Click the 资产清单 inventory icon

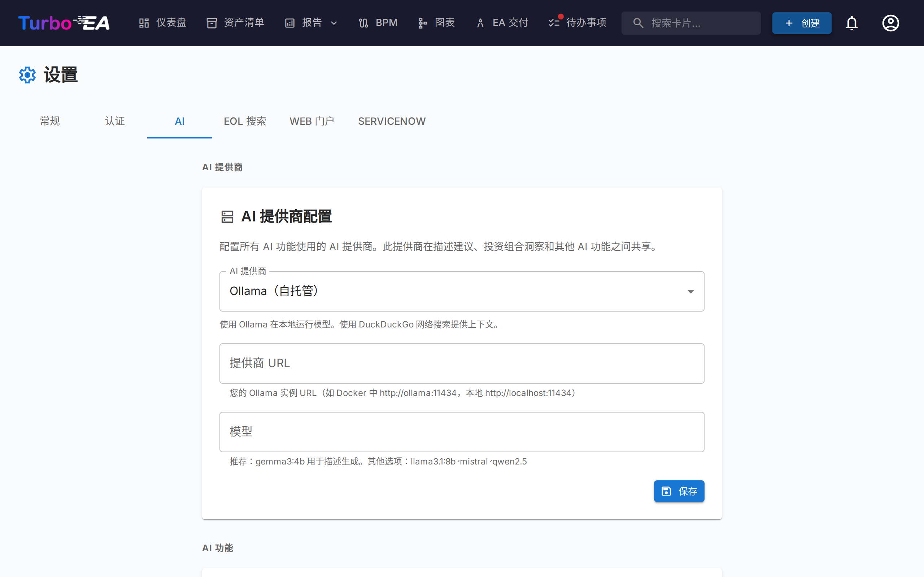click(212, 23)
